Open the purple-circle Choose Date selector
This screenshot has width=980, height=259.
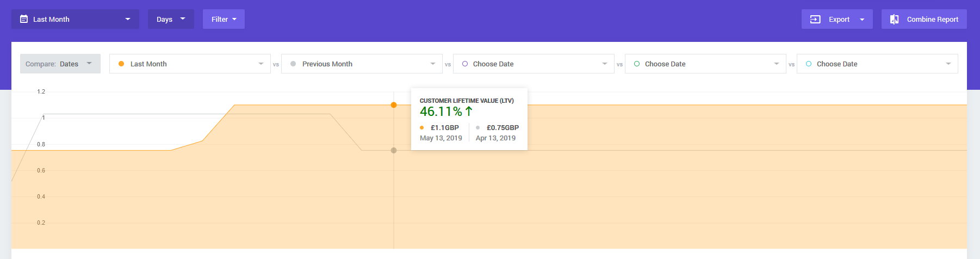click(534, 64)
